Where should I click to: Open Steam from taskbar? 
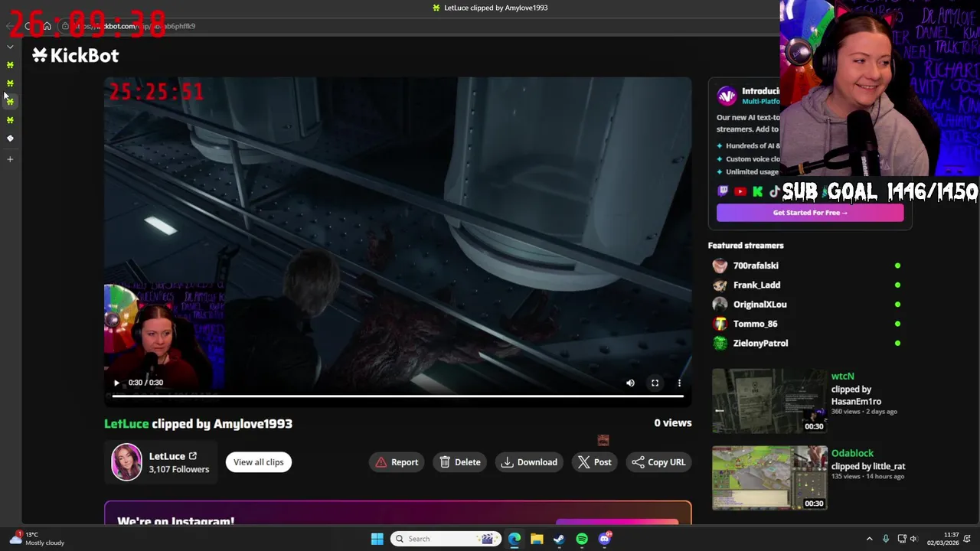[560, 539]
